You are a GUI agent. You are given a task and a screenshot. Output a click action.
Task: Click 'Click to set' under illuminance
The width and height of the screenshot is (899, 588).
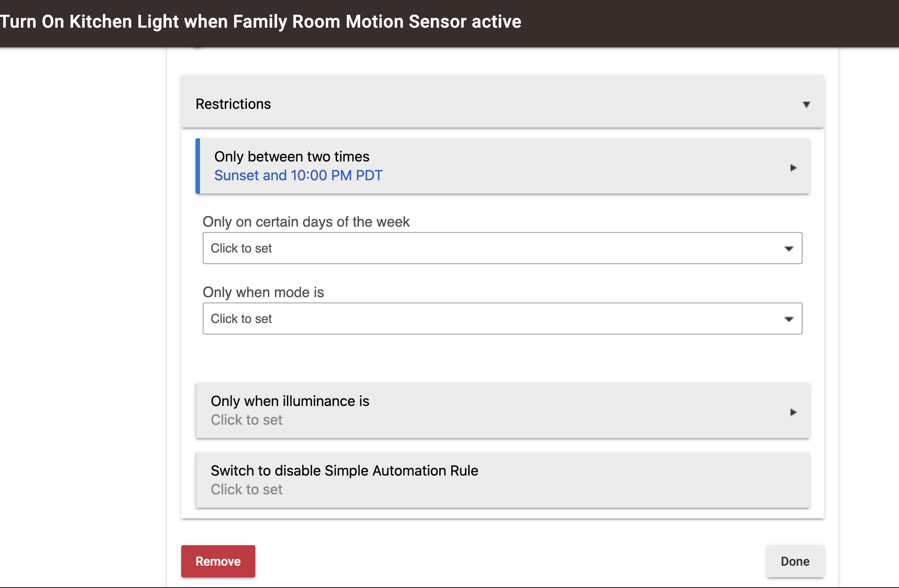coord(246,420)
